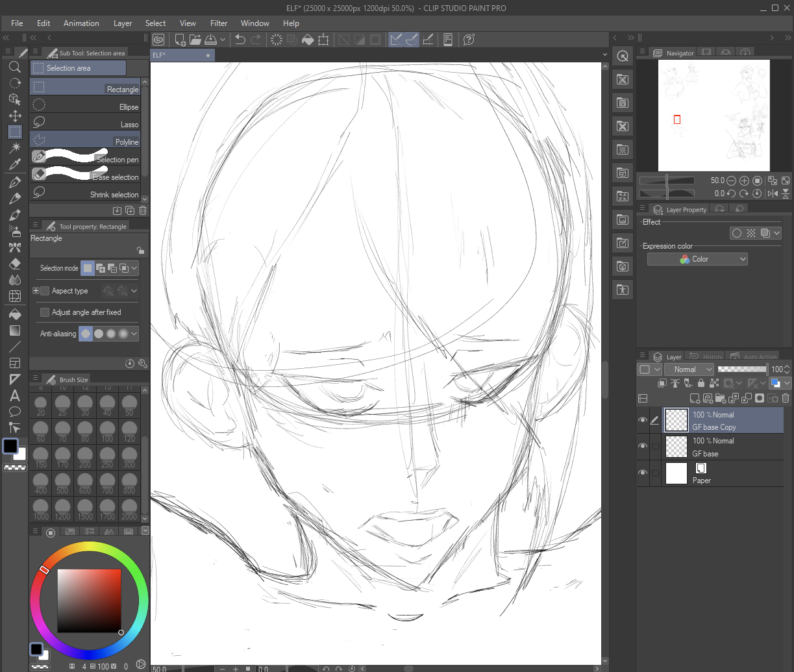794x672 pixels.
Task: Select the Fill bucket tool in tool palette
Action: (x=15, y=314)
